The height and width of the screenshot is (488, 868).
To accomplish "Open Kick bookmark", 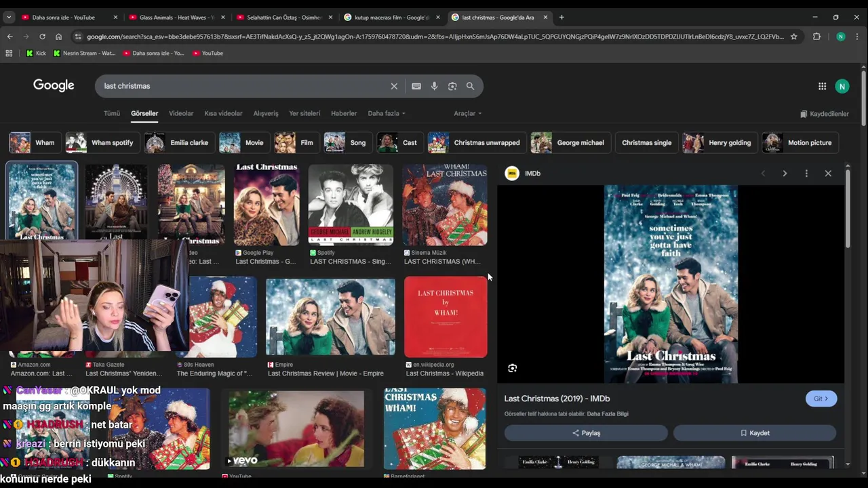I will coord(36,53).
